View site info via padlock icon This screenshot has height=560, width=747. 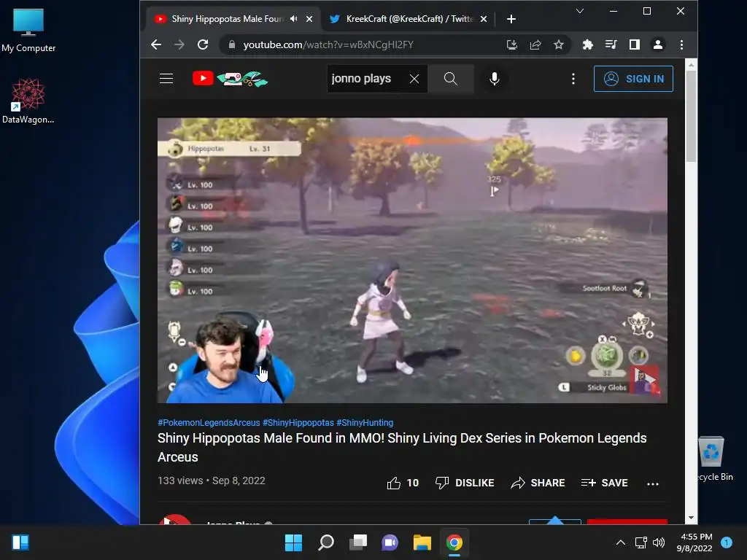tap(232, 44)
